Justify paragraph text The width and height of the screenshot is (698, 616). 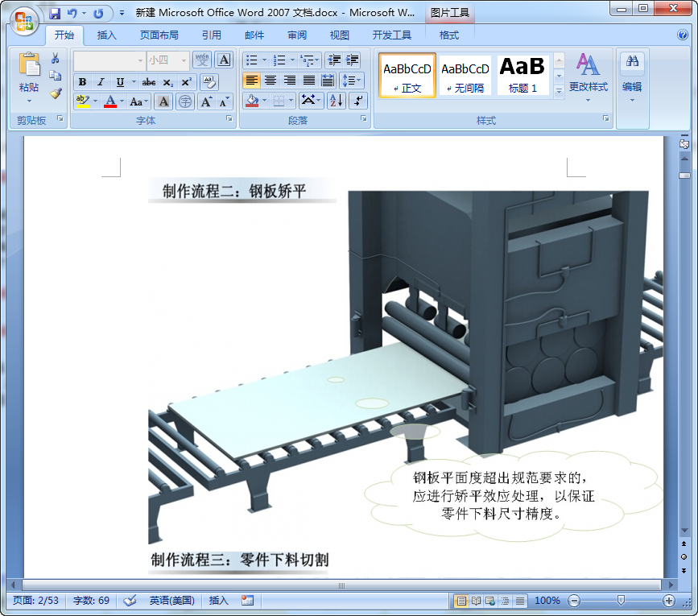tap(309, 81)
